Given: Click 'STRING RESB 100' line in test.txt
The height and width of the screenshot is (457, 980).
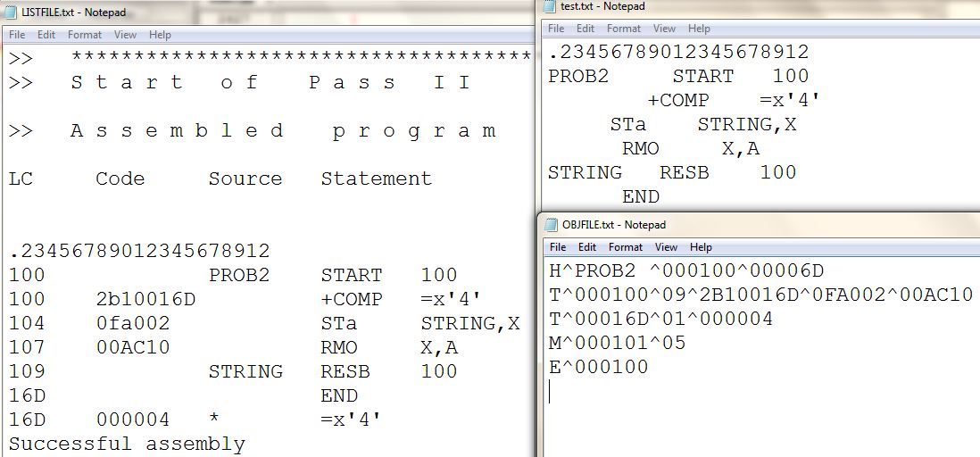Looking at the screenshot, I should (x=672, y=172).
